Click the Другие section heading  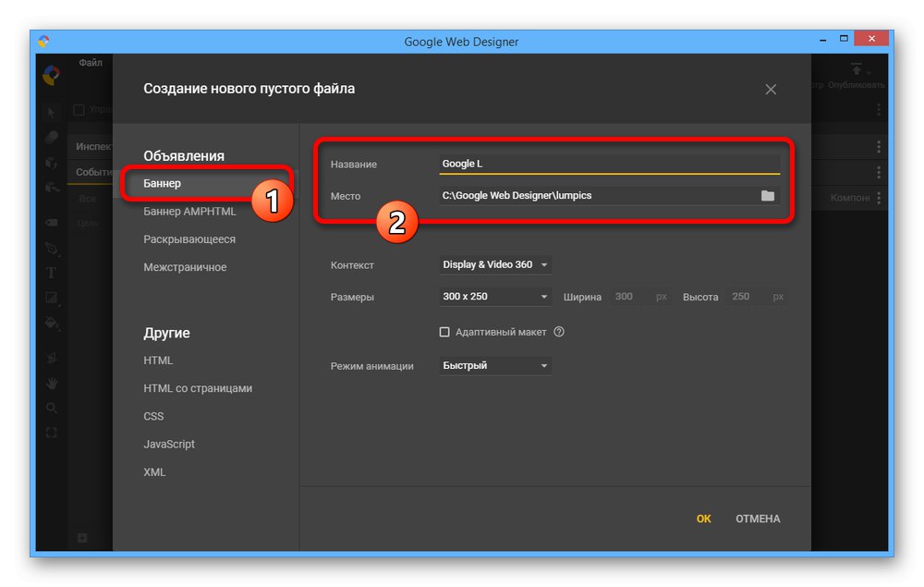pyautogui.click(x=166, y=333)
